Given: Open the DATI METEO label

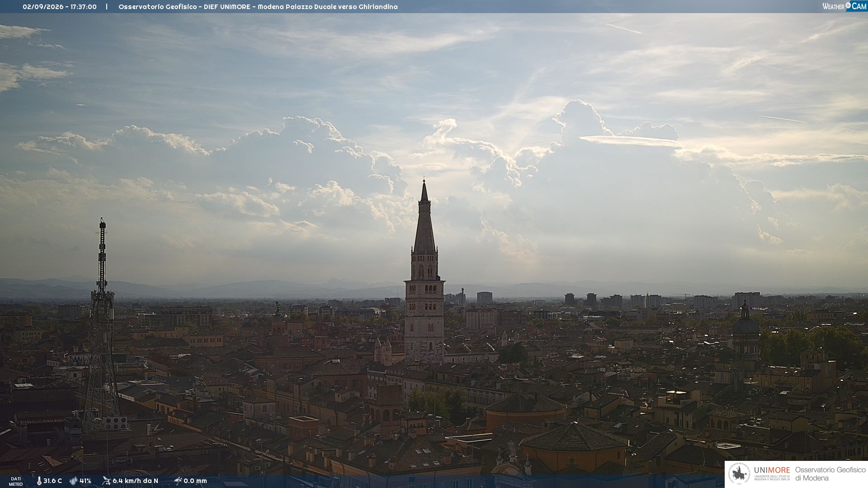Looking at the screenshot, I should click(16, 481).
